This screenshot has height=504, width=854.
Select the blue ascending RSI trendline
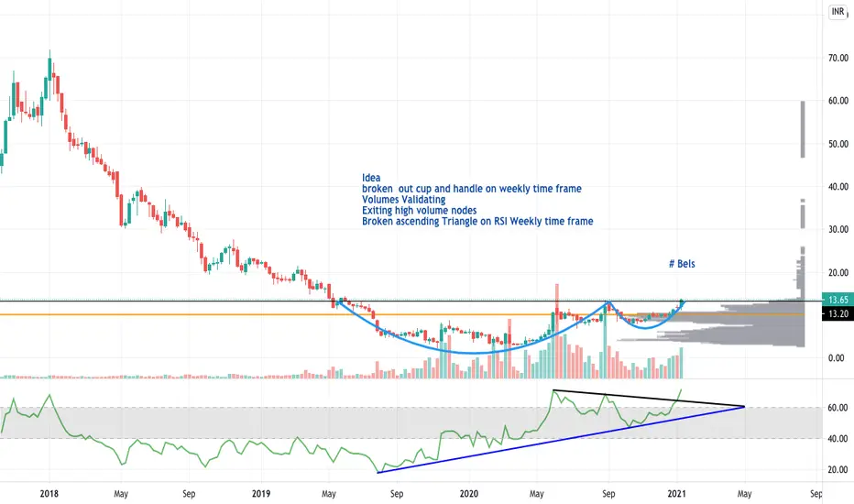click(x=561, y=439)
